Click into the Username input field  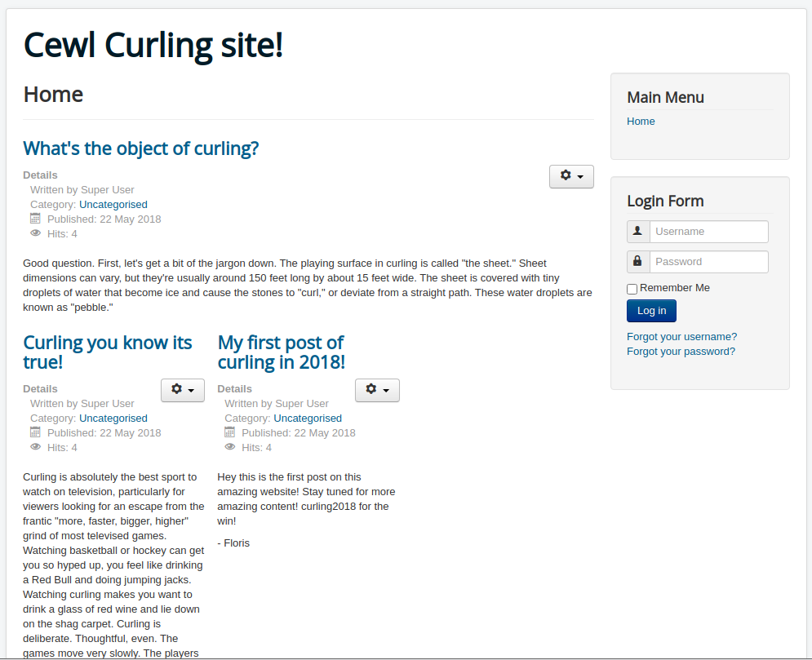[709, 232]
